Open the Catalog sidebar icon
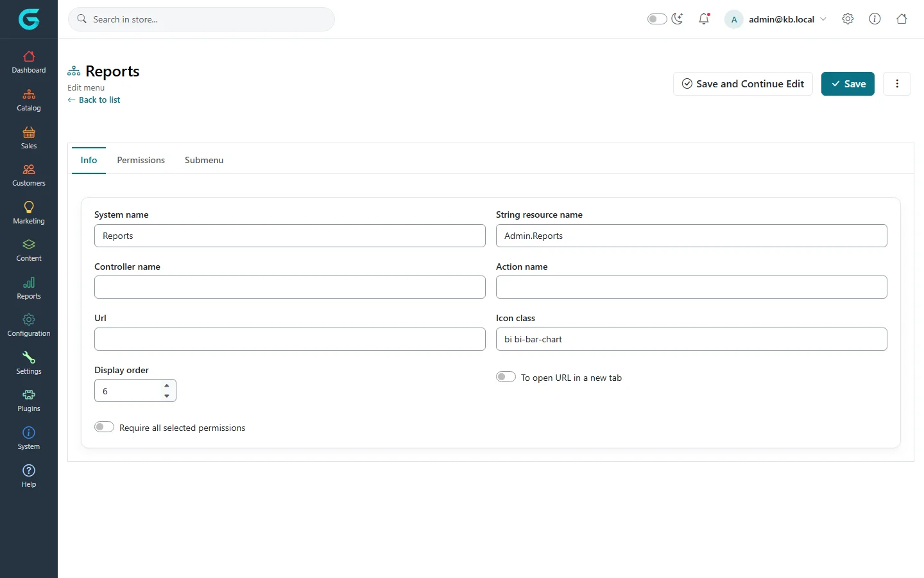 pyautogui.click(x=29, y=94)
